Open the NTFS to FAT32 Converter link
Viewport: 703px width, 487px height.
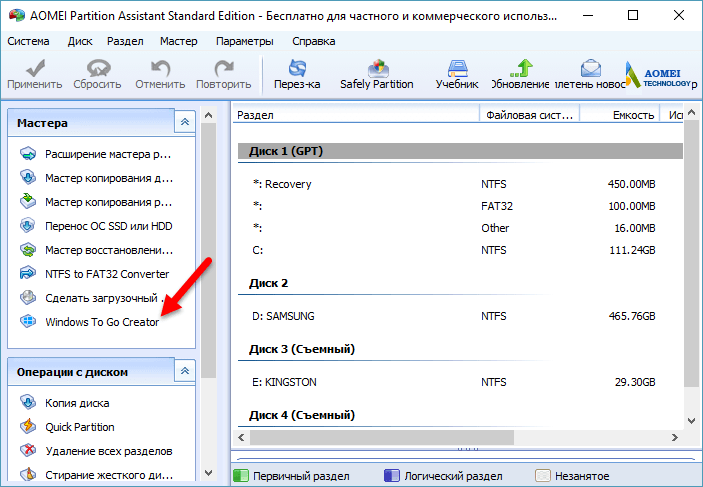point(107,274)
